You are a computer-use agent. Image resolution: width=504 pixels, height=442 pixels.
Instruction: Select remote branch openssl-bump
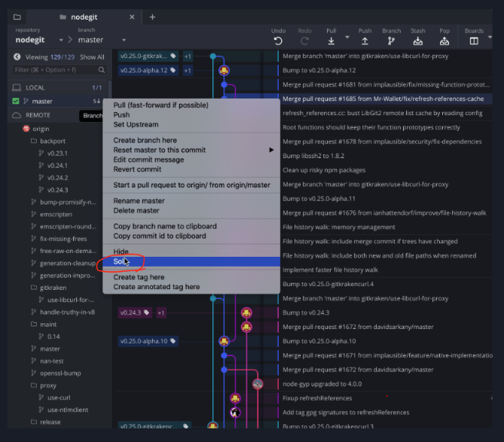pos(60,373)
